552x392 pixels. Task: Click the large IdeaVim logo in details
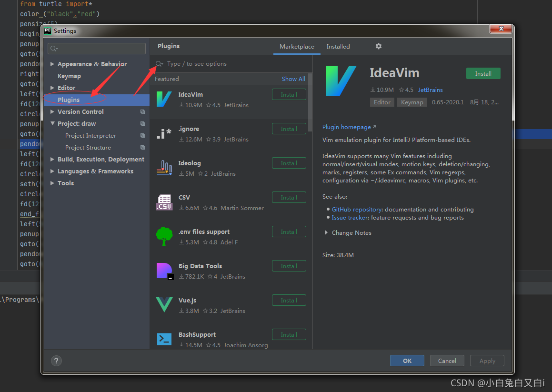(341, 81)
